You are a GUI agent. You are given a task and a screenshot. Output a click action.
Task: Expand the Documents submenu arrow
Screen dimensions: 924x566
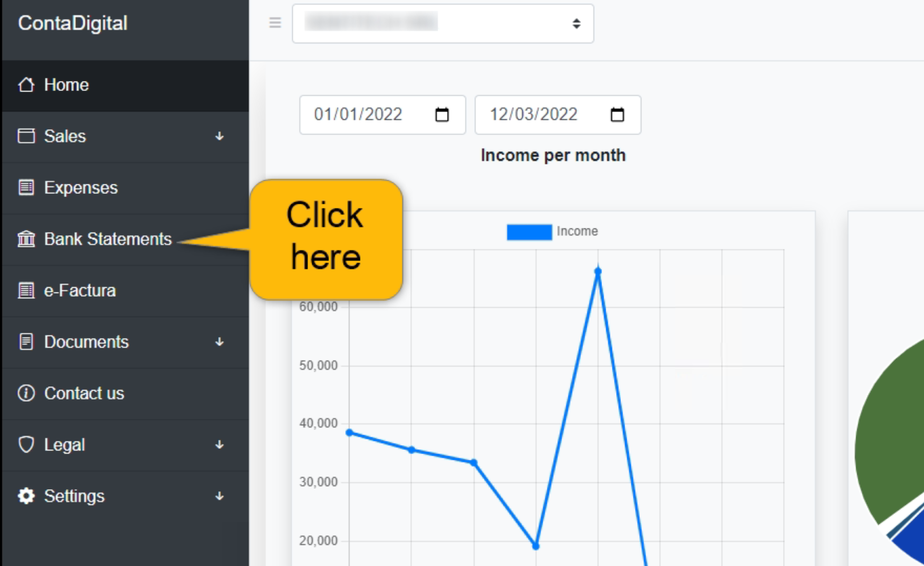219,342
